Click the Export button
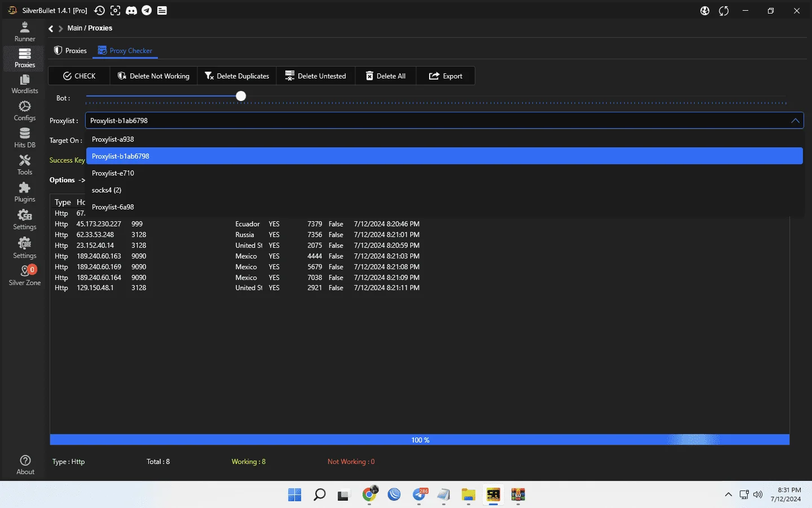 point(445,76)
